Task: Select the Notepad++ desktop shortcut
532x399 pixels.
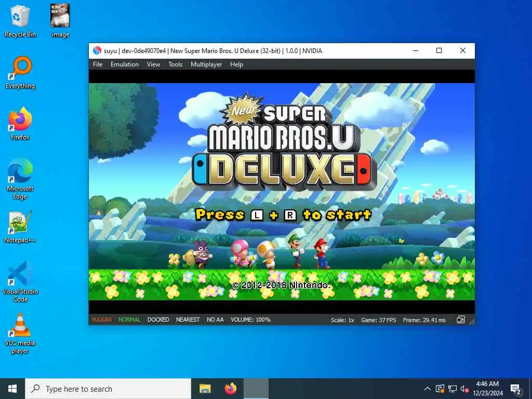Action: point(20,227)
